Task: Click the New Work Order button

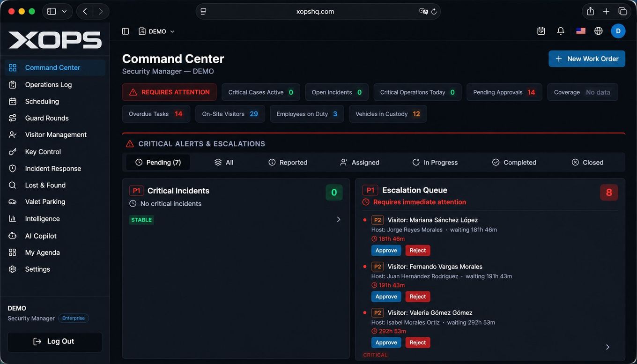Action: (587, 59)
